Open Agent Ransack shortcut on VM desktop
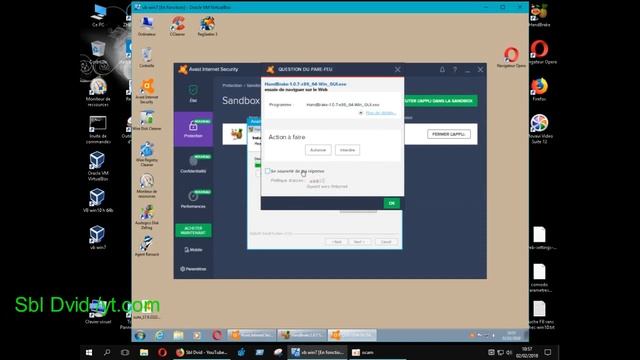This screenshot has height=360, width=640. (147, 246)
